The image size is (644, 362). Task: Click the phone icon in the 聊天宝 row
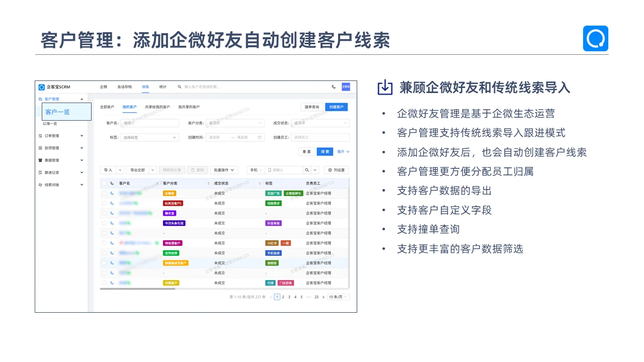[x=112, y=213]
